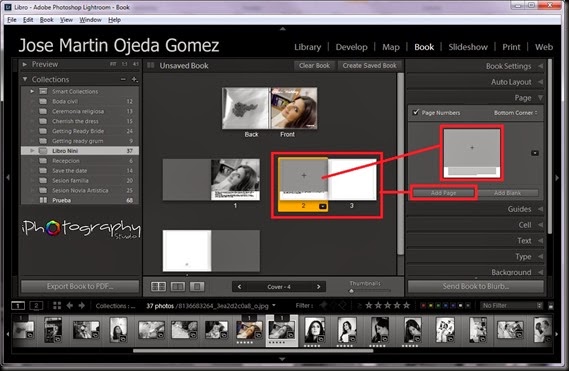Open the Book menu
569x371 pixels.
[x=46, y=20]
